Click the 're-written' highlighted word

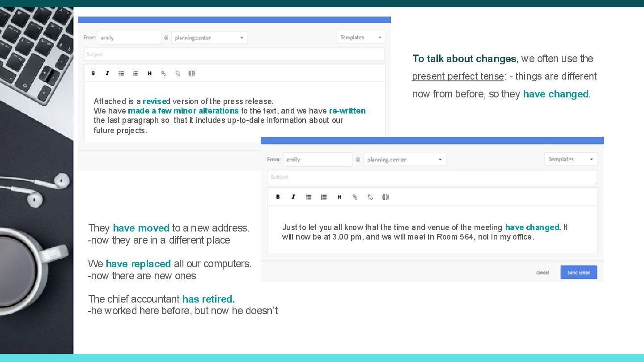347,111
